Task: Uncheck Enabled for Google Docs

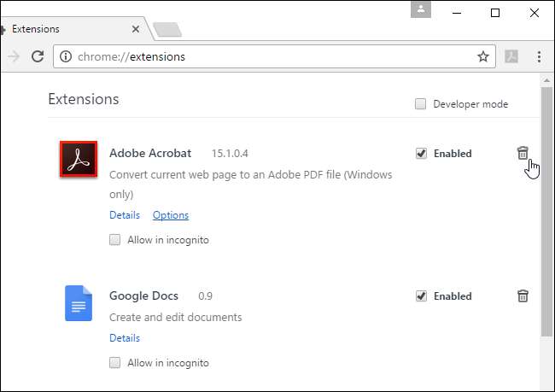Action: click(421, 296)
